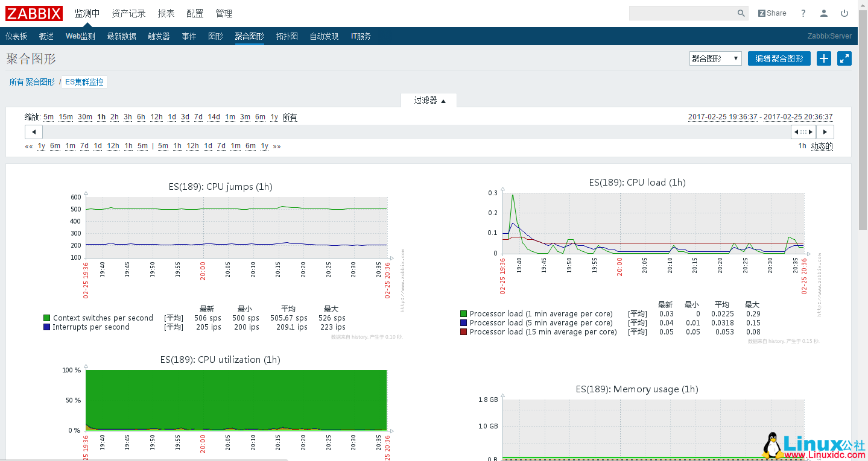Select the 1h zoom interval
The image size is (868, 461).
(x=101, y=117)
